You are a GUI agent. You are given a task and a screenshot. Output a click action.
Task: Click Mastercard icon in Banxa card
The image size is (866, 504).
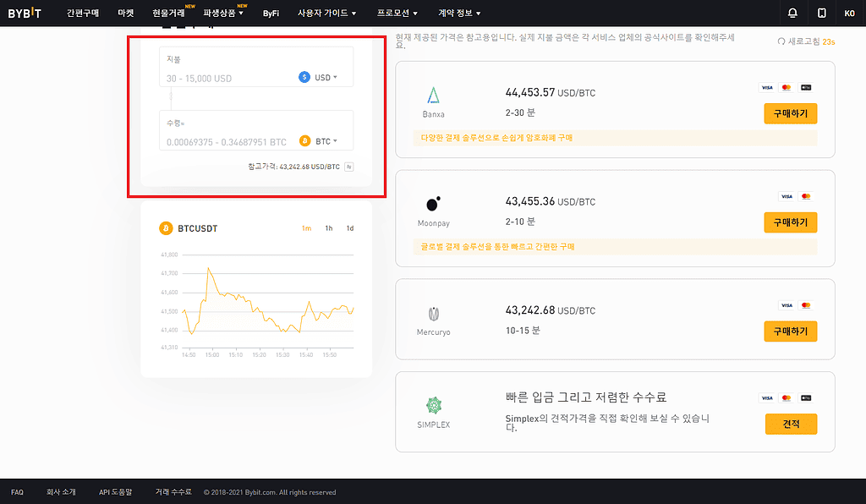pyautogui.click(x=787, y=87)
